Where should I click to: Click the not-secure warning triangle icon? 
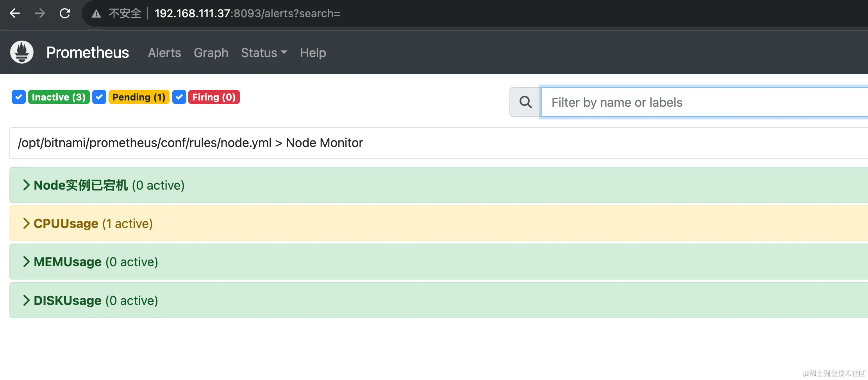click(96, 14)
